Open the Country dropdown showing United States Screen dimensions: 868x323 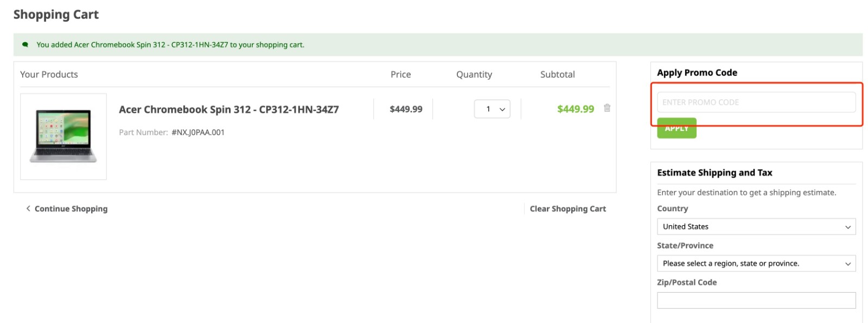tap(756, 227)
